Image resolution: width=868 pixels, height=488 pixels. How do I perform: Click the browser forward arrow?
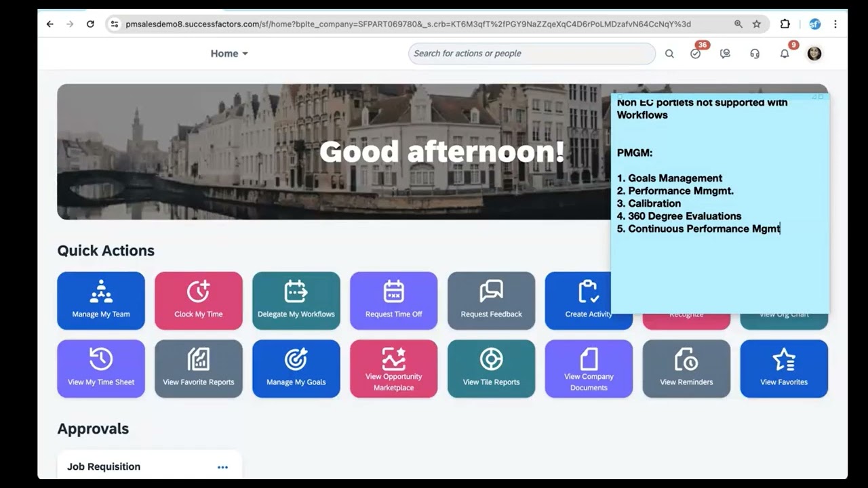70,24
